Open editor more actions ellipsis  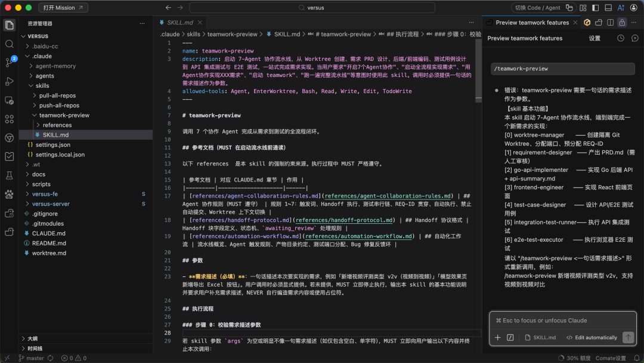tap(471, 23)
